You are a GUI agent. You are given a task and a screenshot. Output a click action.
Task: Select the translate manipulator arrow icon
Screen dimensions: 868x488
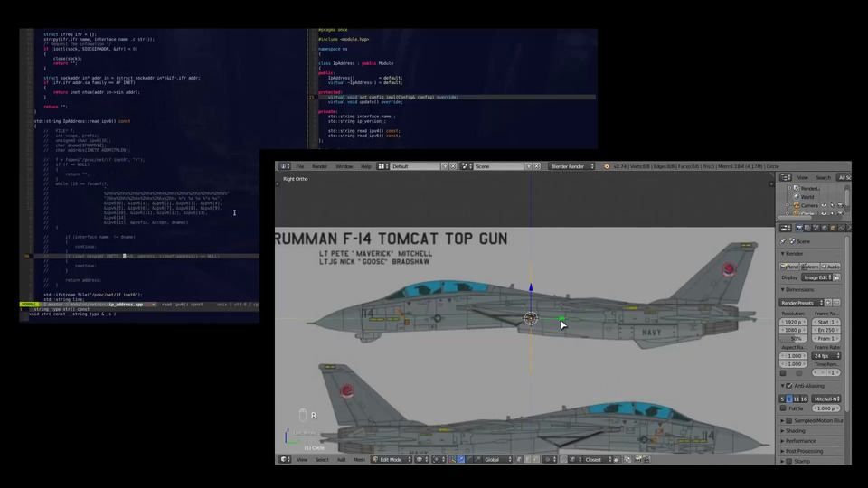click(461, 459)
